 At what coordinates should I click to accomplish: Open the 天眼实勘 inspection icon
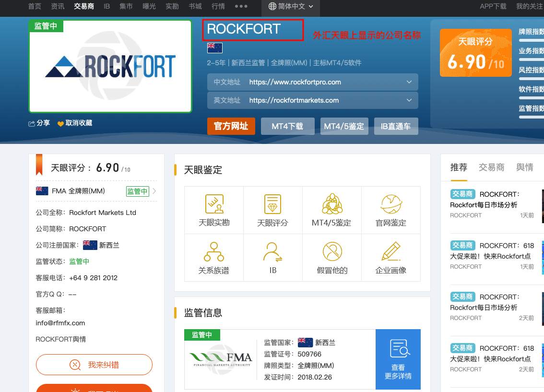click(x=214, y=204)
